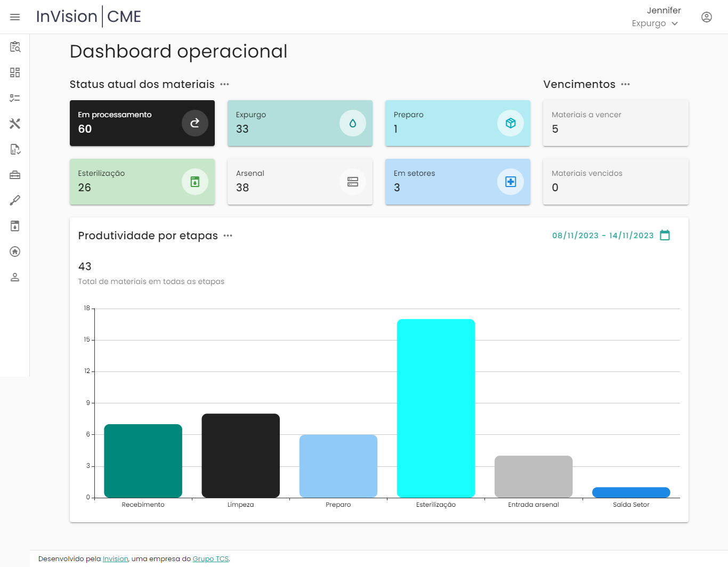This screenshot has height=567, width=728.
Task: Open the Grupo TCS footer link
Action: pos(211,559)
